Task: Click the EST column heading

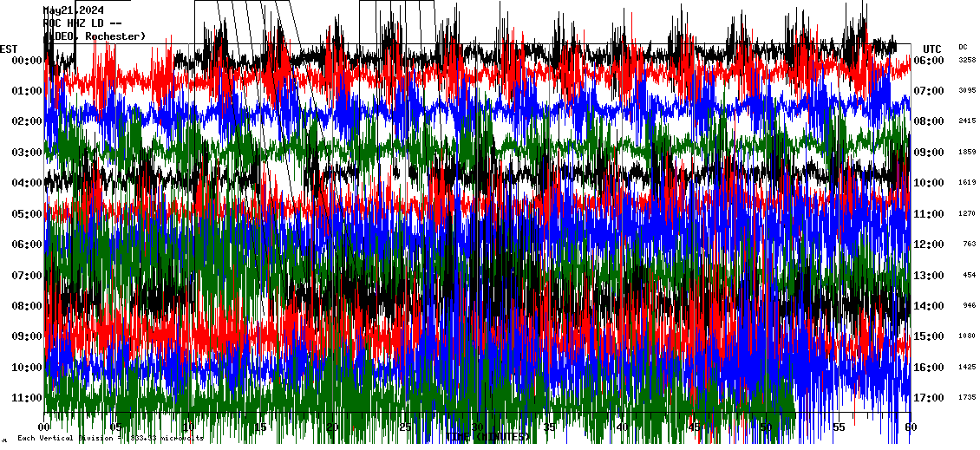Action: pyautogui.click(x=9, y=49)
